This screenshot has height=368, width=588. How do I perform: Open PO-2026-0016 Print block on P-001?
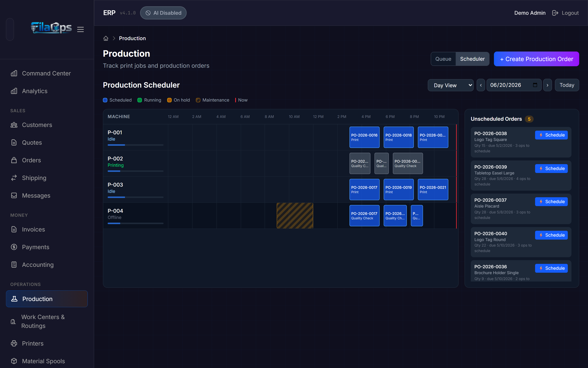pyautogui.click(x=364, y=137)
